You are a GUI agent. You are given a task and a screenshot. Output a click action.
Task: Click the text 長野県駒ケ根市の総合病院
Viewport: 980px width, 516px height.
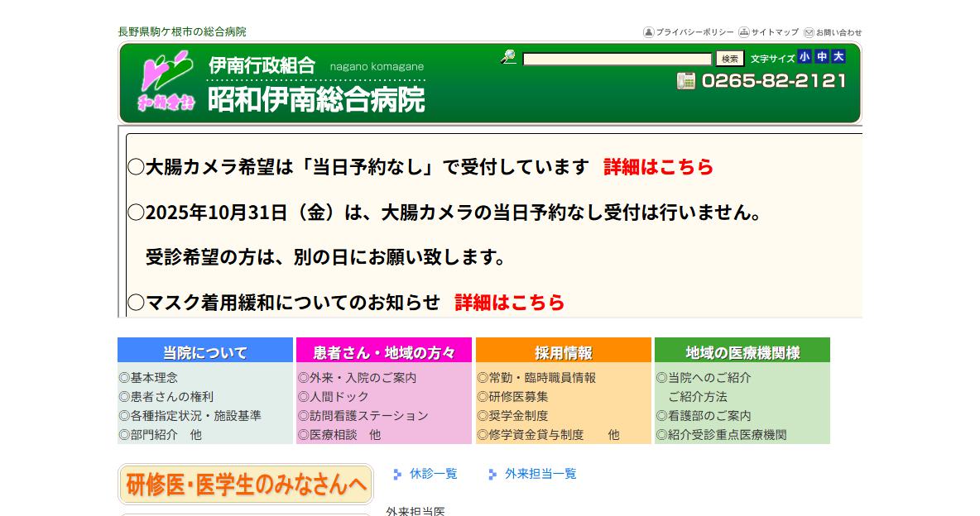pos(182,32)
